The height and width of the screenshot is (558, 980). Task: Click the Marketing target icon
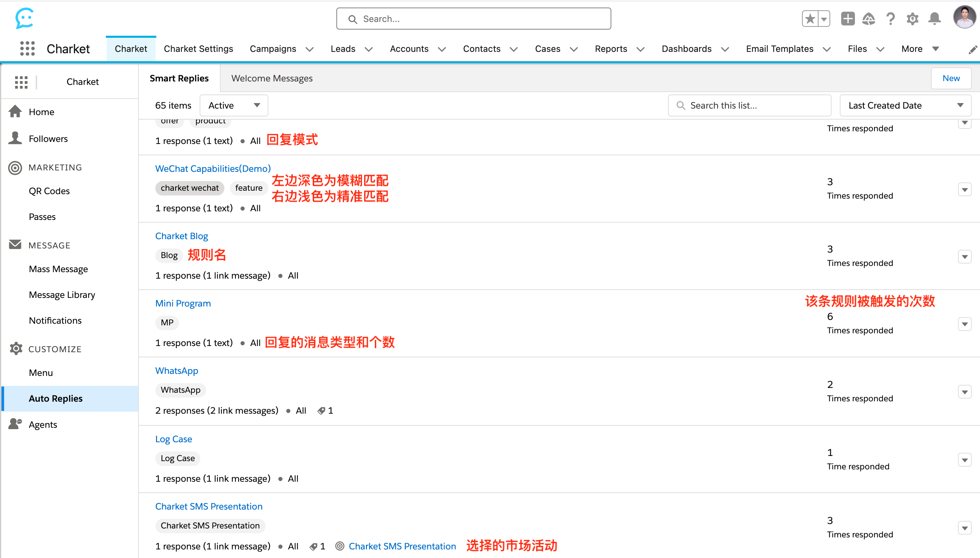click(x=15, y=168)
